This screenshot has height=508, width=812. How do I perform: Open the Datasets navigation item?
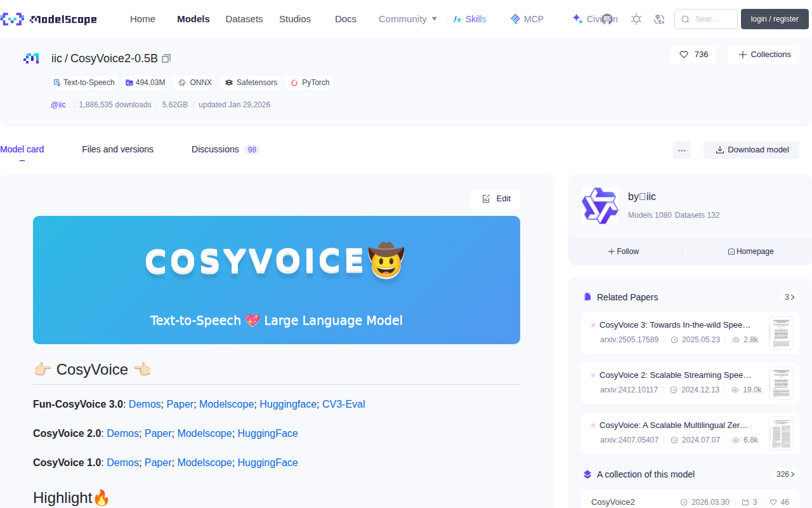pyautogui.click(x=244, y=19)
